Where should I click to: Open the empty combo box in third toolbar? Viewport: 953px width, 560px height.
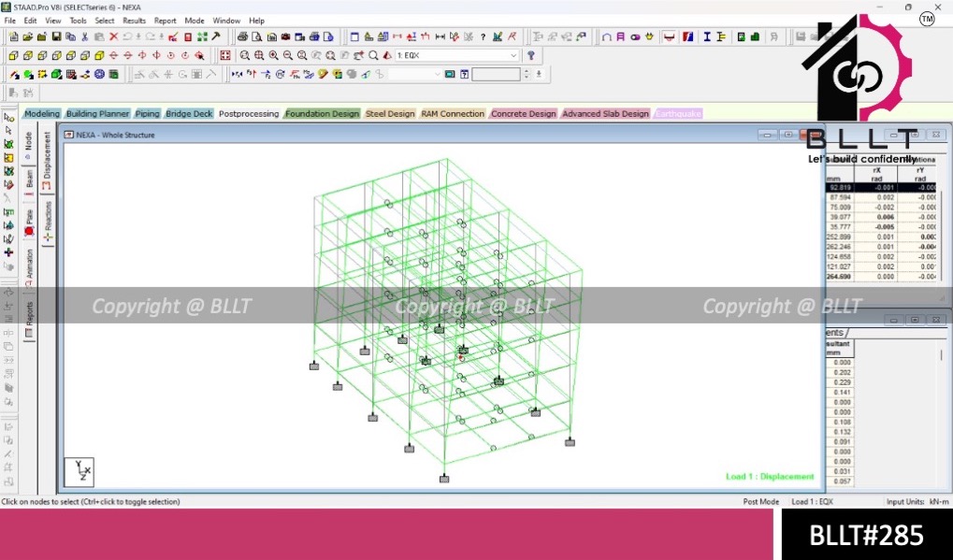(414, 74)
